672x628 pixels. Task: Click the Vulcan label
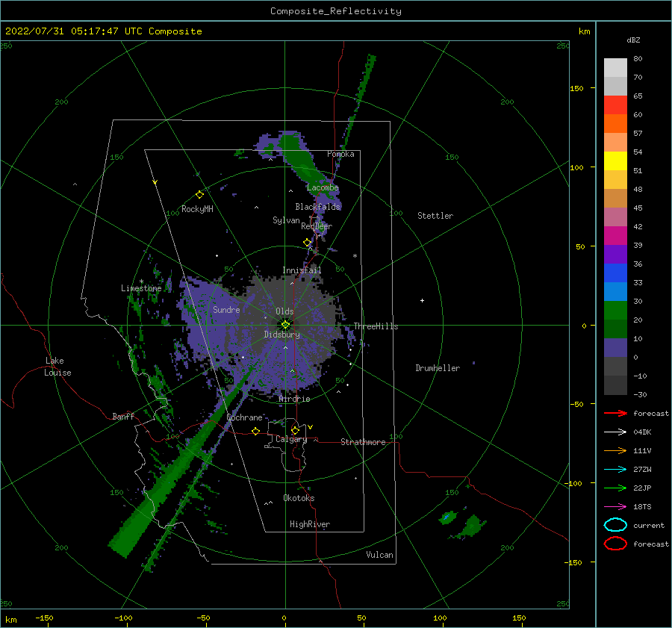tap(379, 555)
